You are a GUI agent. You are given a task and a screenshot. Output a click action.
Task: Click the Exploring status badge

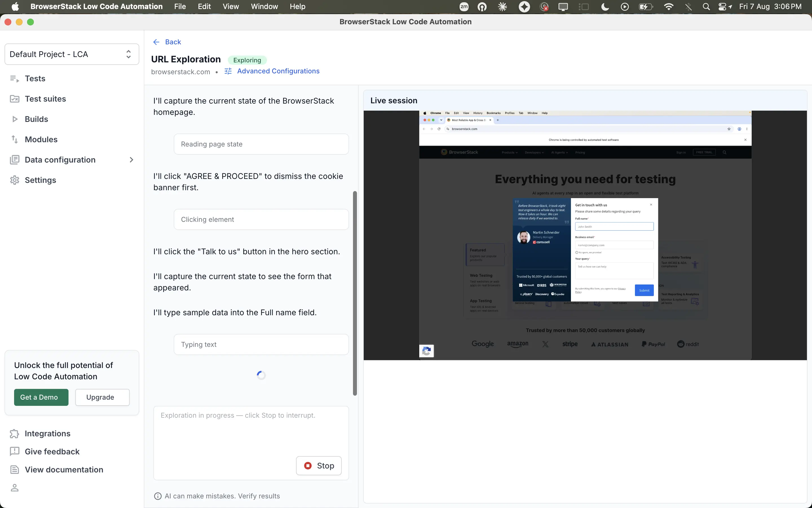click(247, 60)
